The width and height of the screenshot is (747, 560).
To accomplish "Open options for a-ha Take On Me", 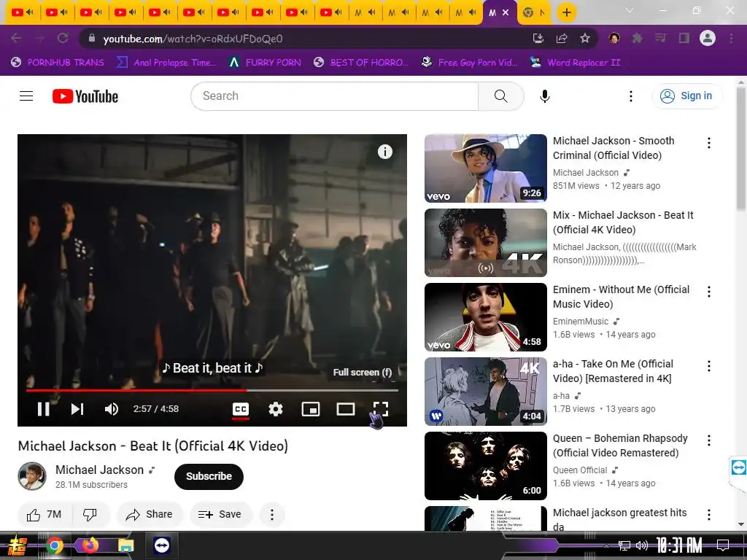I will pos(709,366).
